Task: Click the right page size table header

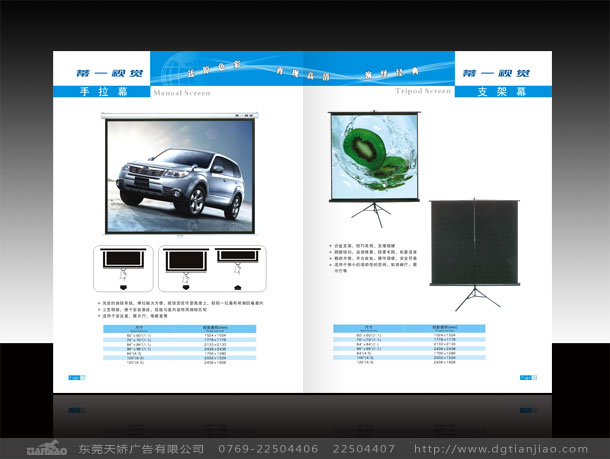Action: 408,328
